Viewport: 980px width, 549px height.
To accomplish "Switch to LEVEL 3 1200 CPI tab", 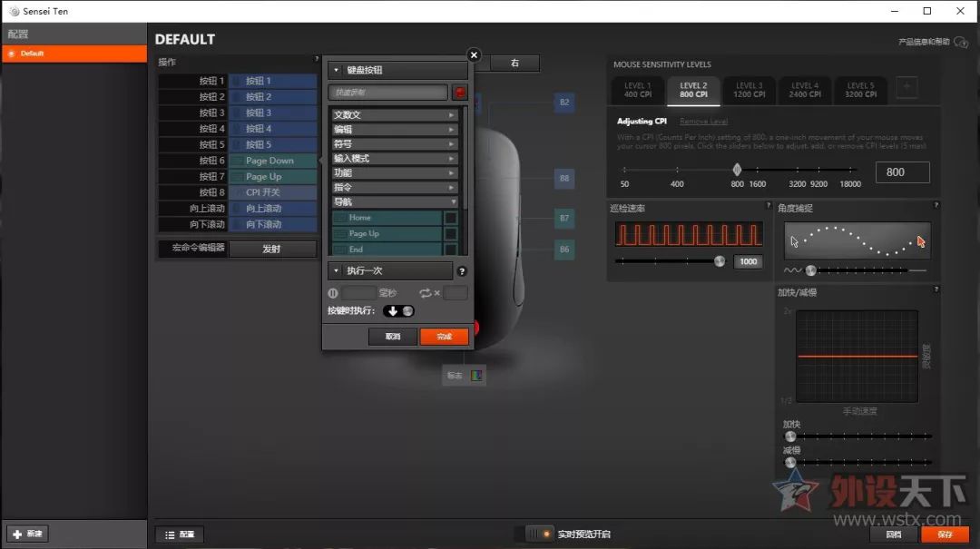I will click(x=750, y=90).
